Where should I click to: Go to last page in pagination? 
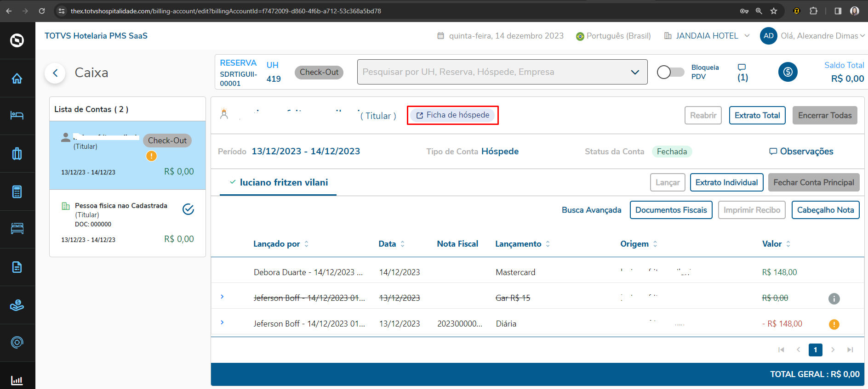pyautogui.click(x=850, y=350)
